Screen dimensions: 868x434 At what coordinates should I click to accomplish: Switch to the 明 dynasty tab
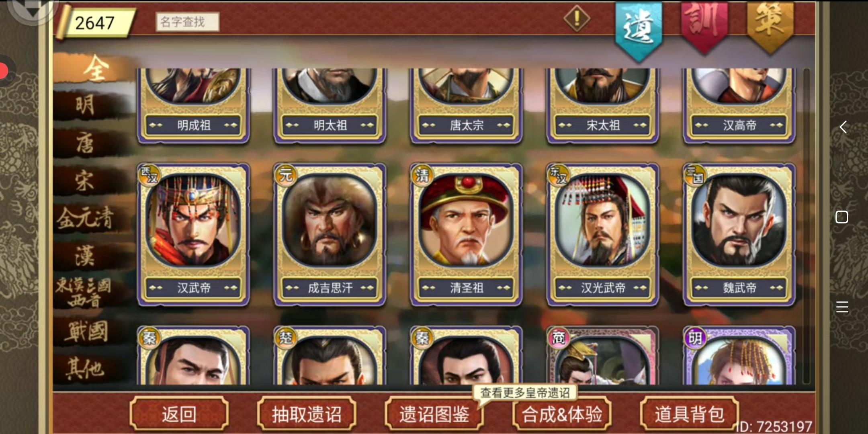coord(86,105)
